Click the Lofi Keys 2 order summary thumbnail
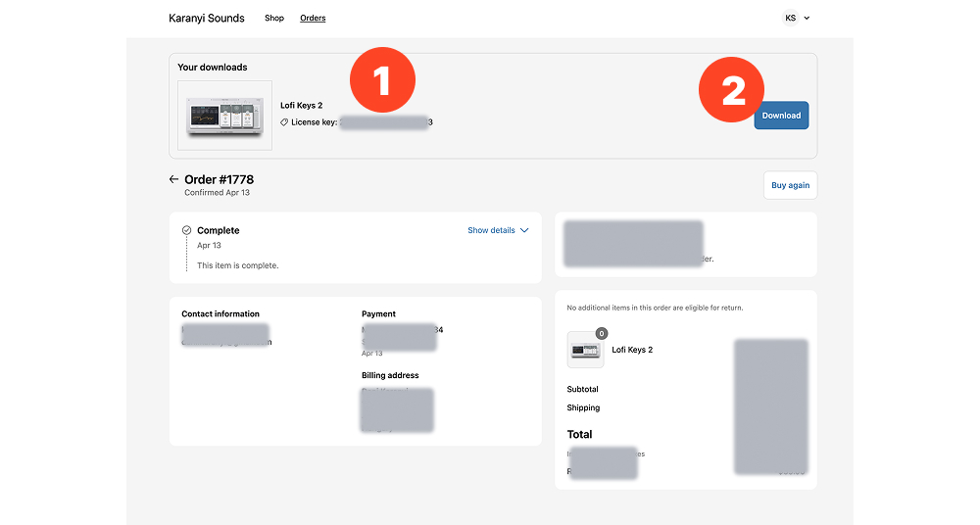 point(586,350)
